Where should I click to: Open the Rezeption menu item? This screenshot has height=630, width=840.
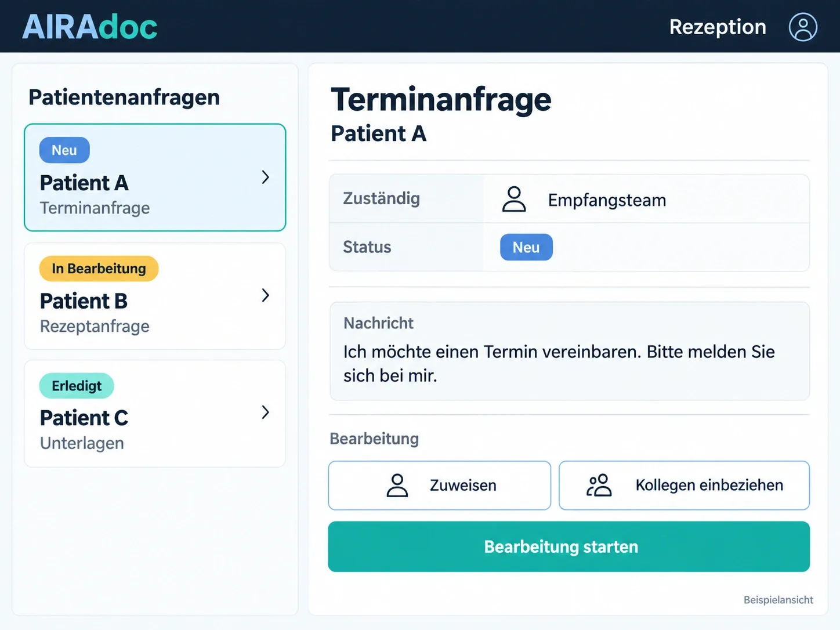click(718, 27)
